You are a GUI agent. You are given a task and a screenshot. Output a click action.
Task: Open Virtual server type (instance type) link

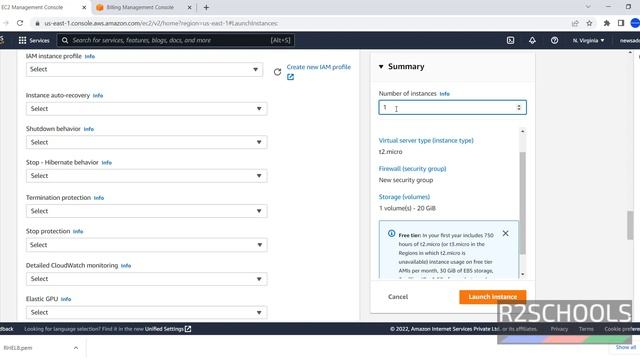pos(426,140)
